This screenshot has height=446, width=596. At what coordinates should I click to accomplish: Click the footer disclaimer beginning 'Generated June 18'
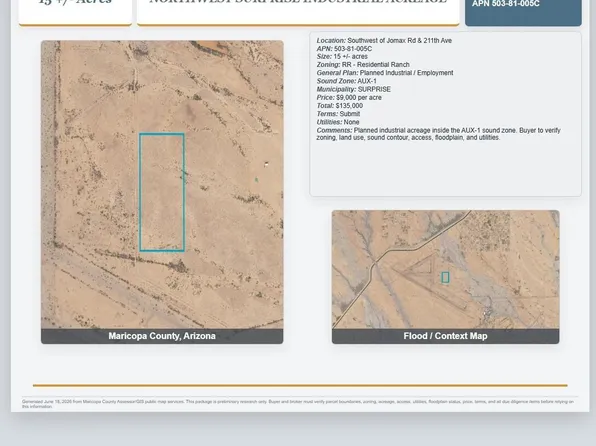tap(298, 404)
